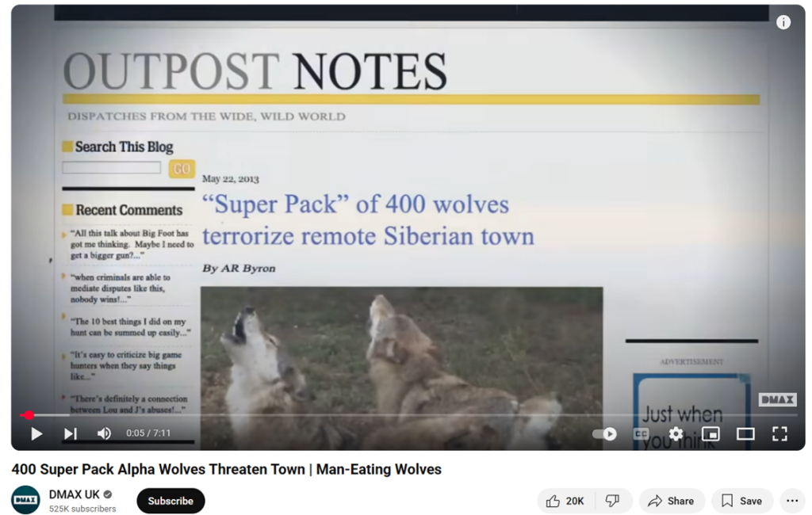Screen dimensions: 812x515
Task: Click the video title text
Action: (x=226, y=470)
